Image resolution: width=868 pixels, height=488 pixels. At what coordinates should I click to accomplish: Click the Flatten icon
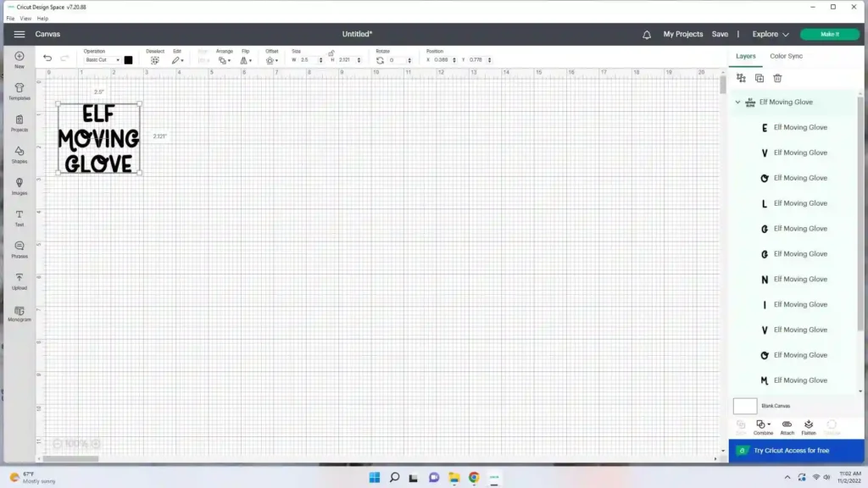pos(808,426)
